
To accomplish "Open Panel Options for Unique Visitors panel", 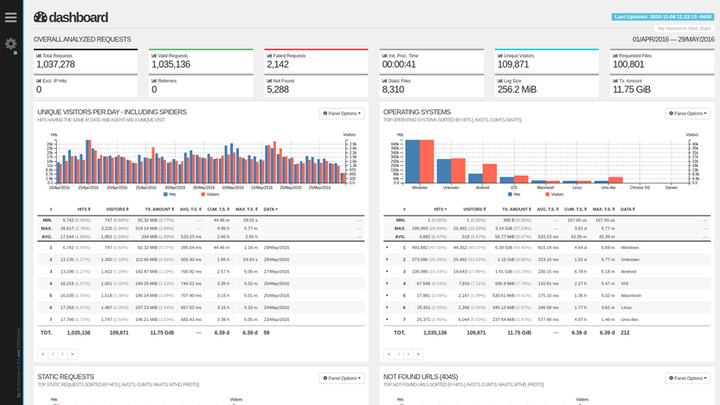I will point(342,113).
